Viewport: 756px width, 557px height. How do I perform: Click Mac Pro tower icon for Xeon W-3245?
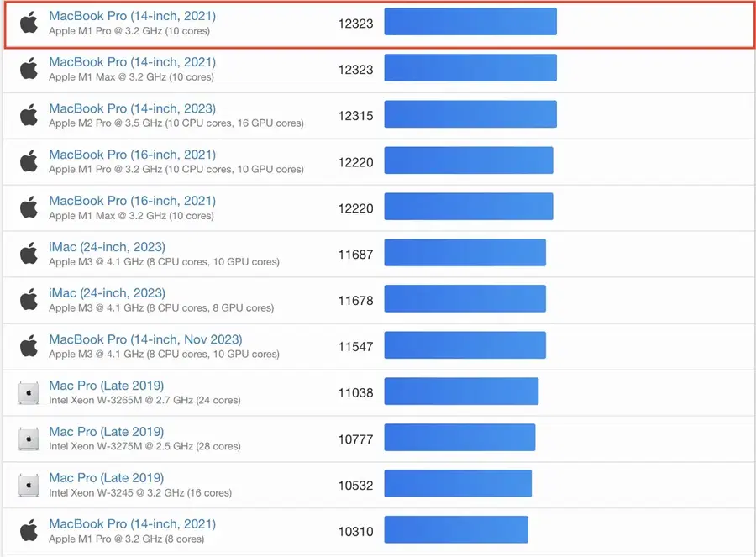(x=29, y=485)
